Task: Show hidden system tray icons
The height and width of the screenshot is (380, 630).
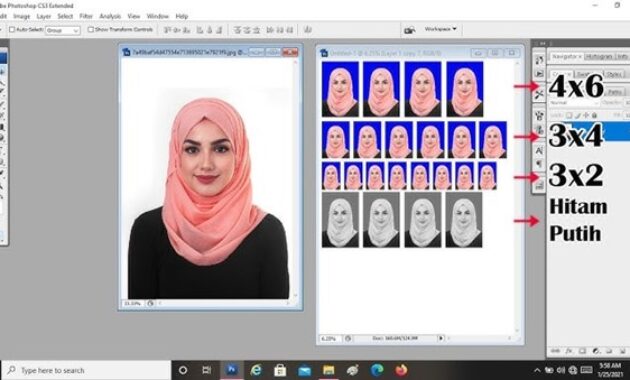Action: pyautogui.click(x=537, y=370)
